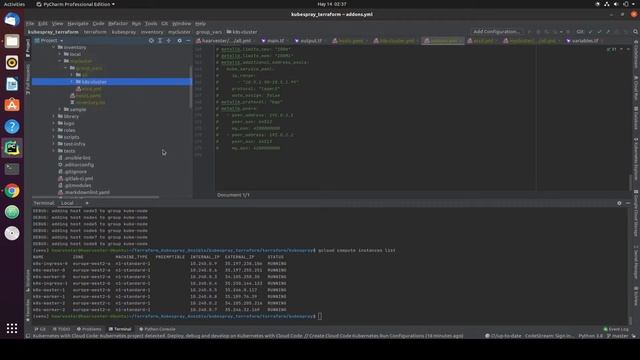Open the Problems tool window tab
The image size is (640, 360).
[89, 329]
